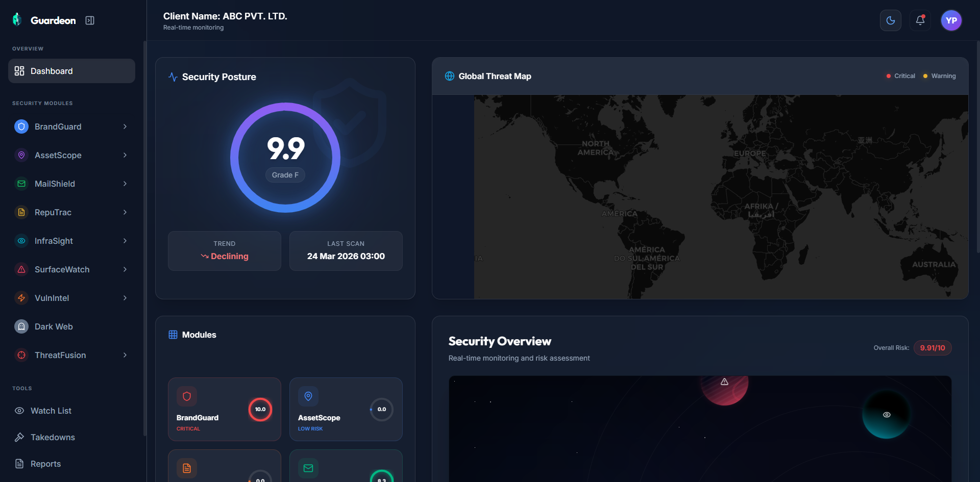The image size is (980, 482).
Task: Click the Guardeon logo icon
Action: (17, 20)
